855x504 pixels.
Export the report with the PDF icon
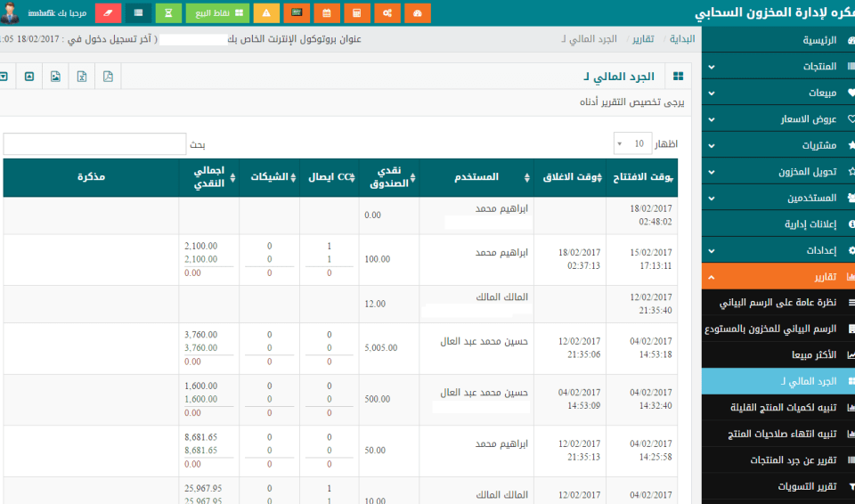[107, 77]
